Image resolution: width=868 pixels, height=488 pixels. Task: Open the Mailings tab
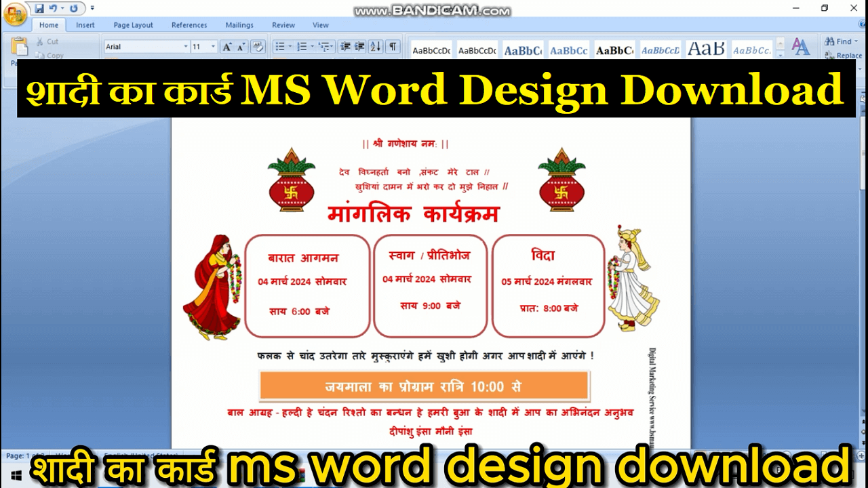pyautogui.click(x=239, y=25)
